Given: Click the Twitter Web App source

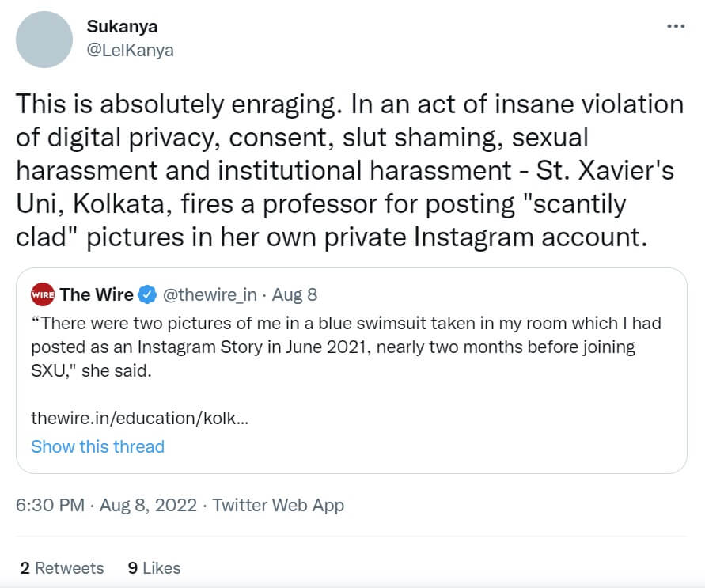Looking at the screenshot, I should (279, 504).
